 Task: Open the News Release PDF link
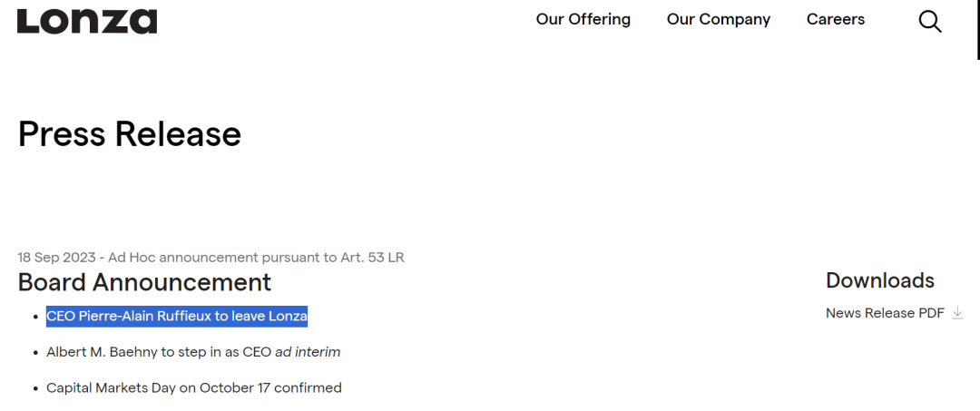pyautogui.click(x=885, y=313)
